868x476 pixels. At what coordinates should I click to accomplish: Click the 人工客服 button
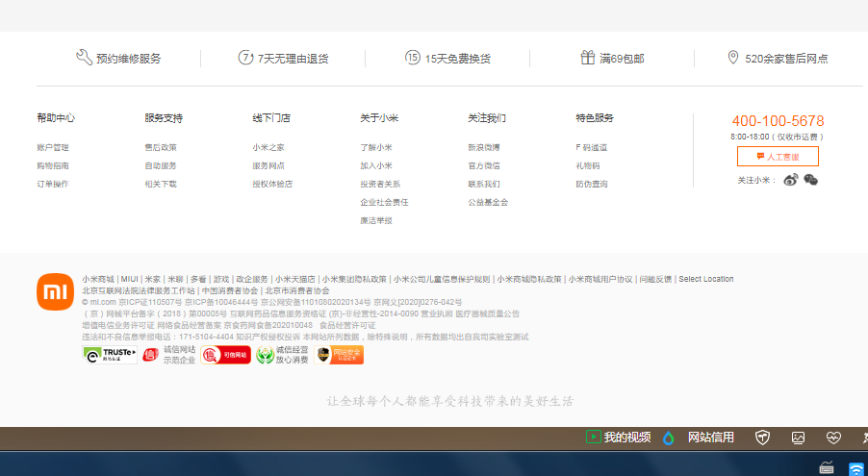click(778, 157)
